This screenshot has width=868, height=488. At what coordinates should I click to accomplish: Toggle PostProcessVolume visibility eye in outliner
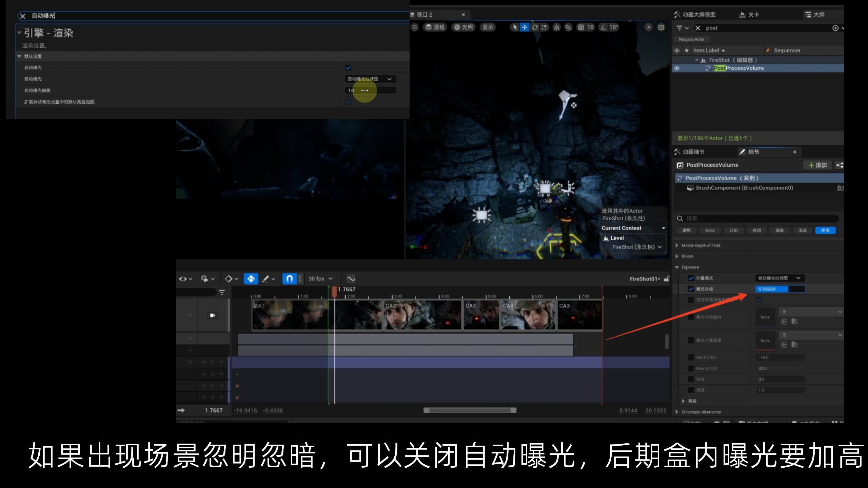tap(677, 68)
